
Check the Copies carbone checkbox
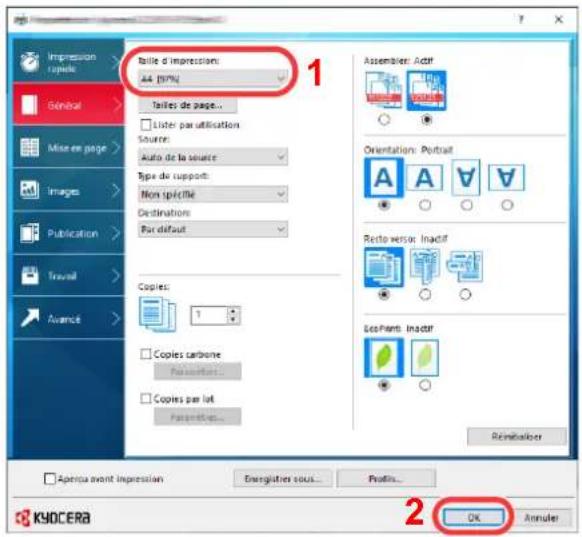pyautogui.click(x=146, y=354)
